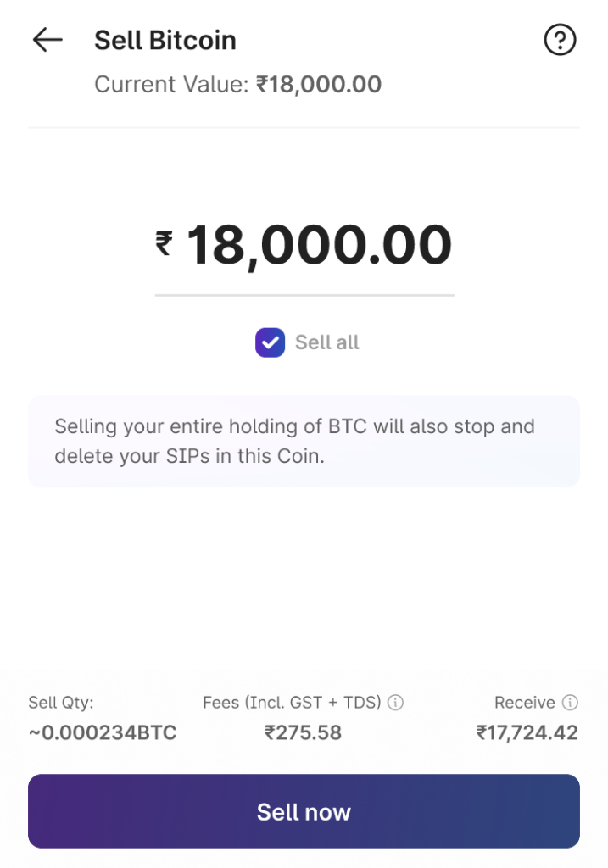This screenshot has width=608, height=868.
Task: Click the 'Sell Qty:' label
Action: 61,703
